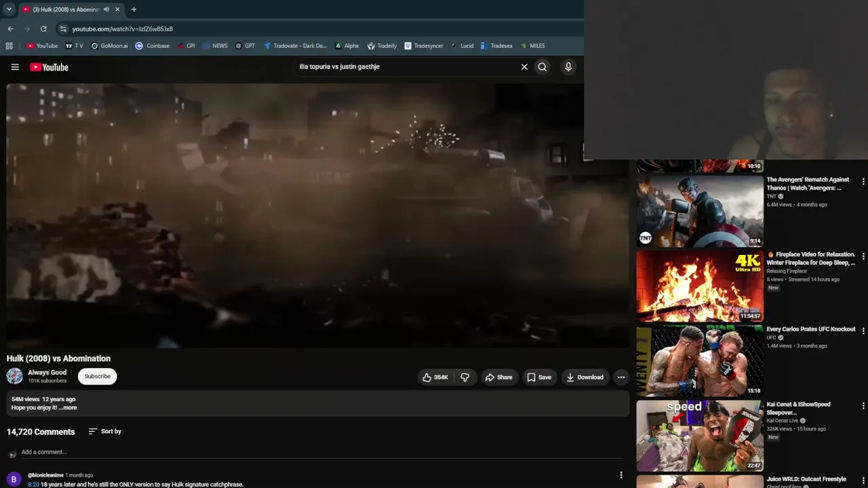Screen dimensions: 868x488
Task: Open options menu for bionicleanime's comment
Action: point(621,476)
